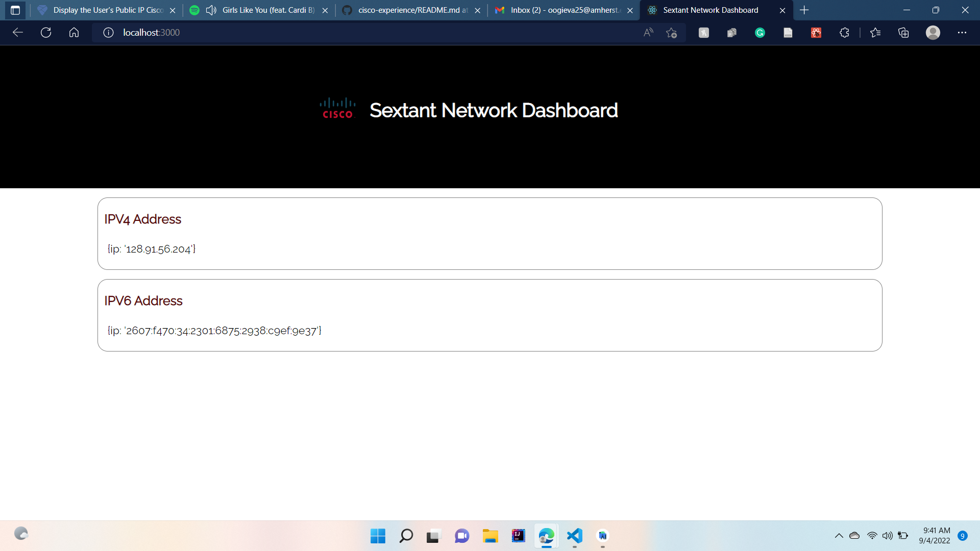Open volume control in tray
This screenshot has width=980, height=551.
(888, 536)
